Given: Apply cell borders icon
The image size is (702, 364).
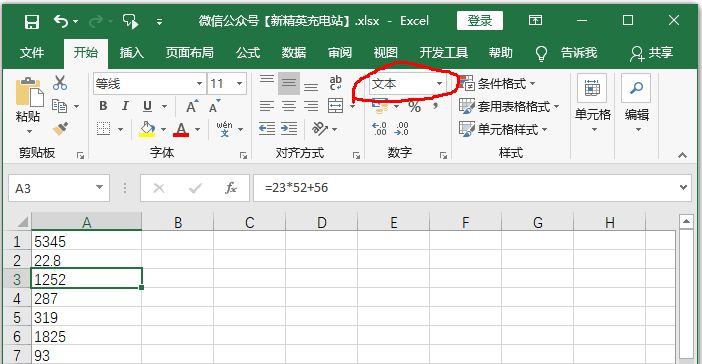Looking at the screenshot, I should (x=104, y=129).
